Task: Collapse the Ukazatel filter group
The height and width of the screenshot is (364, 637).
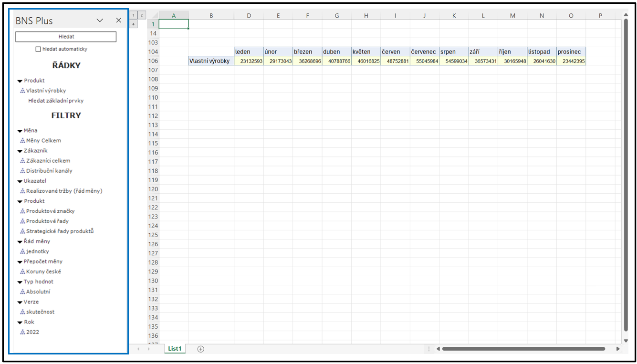Action: [20, 181]
